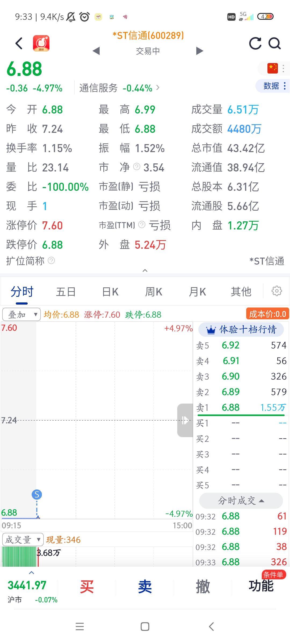Tap the Android home button

tap(145, 627)
